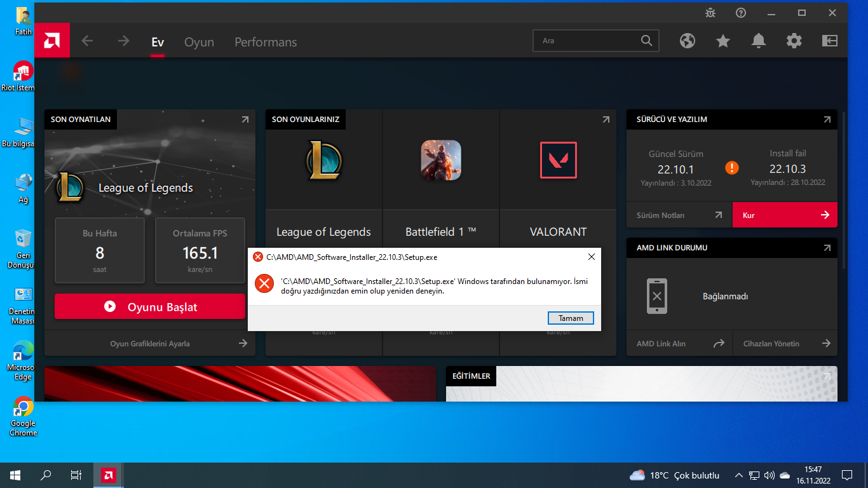Open Oyun Grafiklerini Ayarla
The width and height of the screenshot is (868, 488).
150,344
